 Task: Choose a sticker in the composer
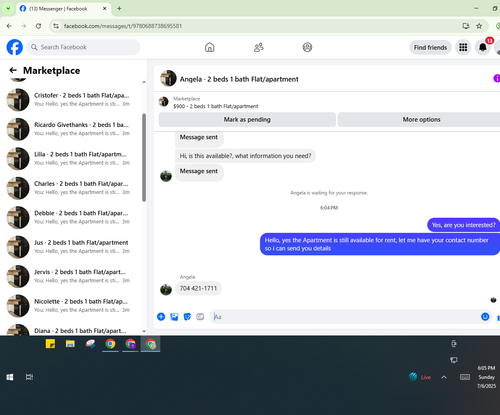(x=187, y=317)
